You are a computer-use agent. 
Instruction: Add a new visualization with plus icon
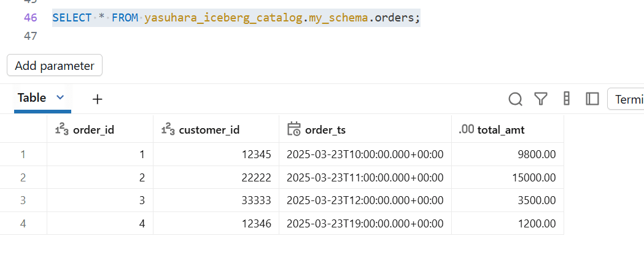[x=97, y=99]
